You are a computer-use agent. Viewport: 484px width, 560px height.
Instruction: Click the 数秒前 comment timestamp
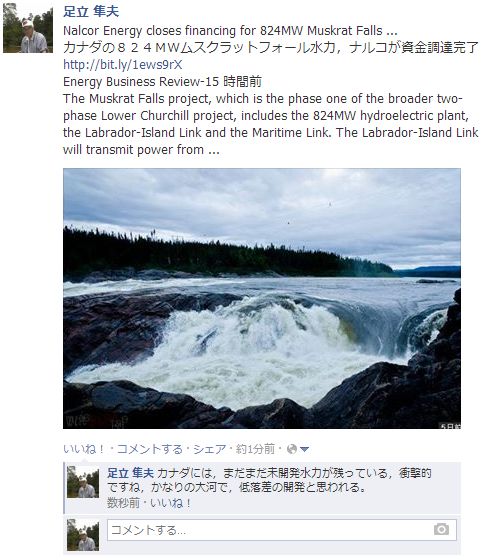coord(123,503)
